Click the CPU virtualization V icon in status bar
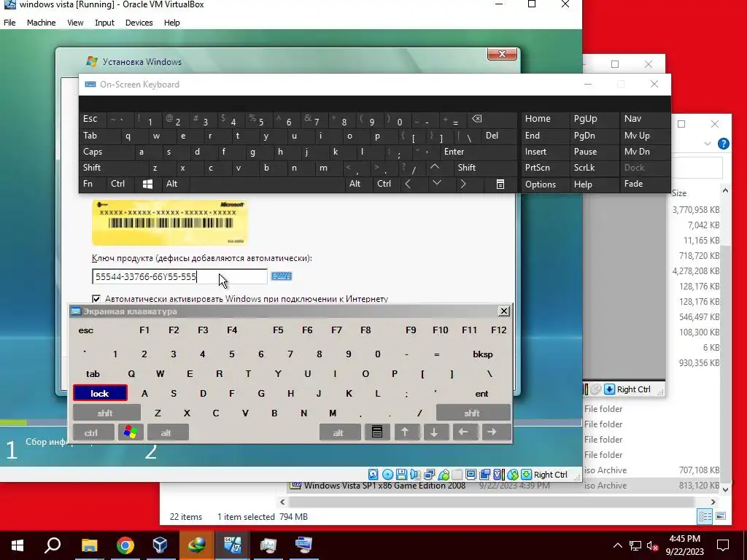Image resolution: width=747 pixels, height=560 pixels. [498, 474]
